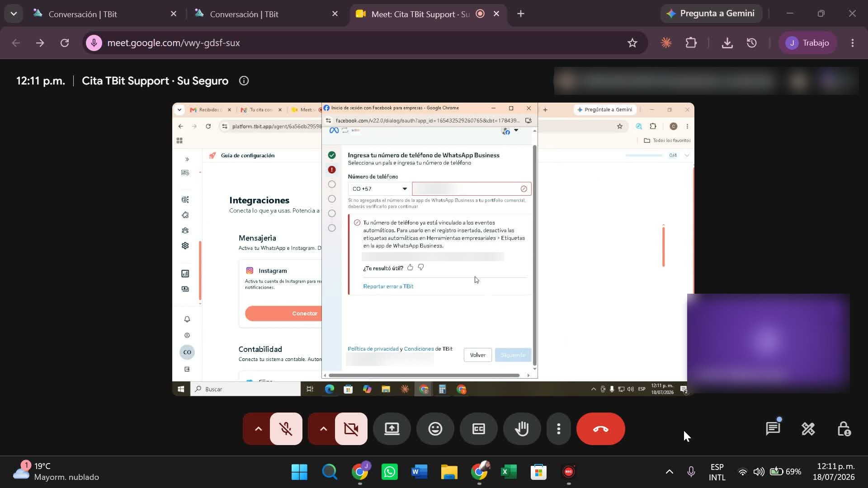Open Word from the taskbar
This screenshot has width=868, height=488.
coord(419,472)
